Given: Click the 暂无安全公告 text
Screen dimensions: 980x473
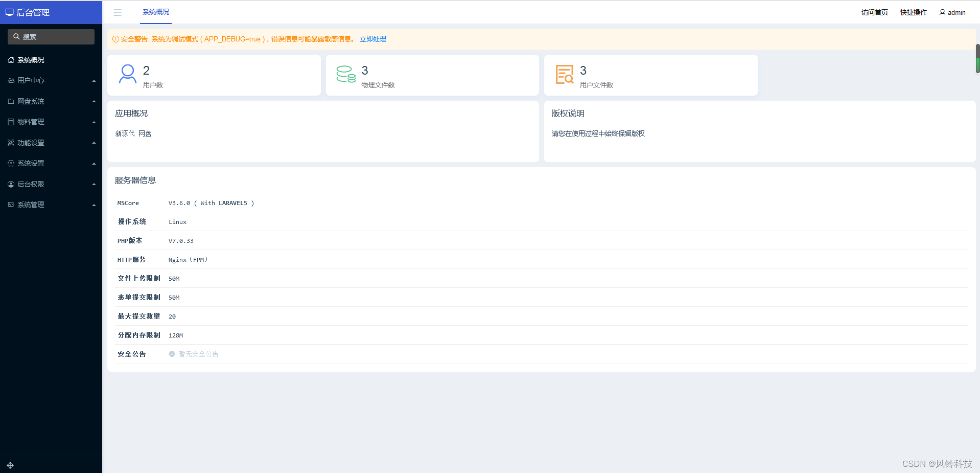Looking at the screenshot, I should (198, 354).
